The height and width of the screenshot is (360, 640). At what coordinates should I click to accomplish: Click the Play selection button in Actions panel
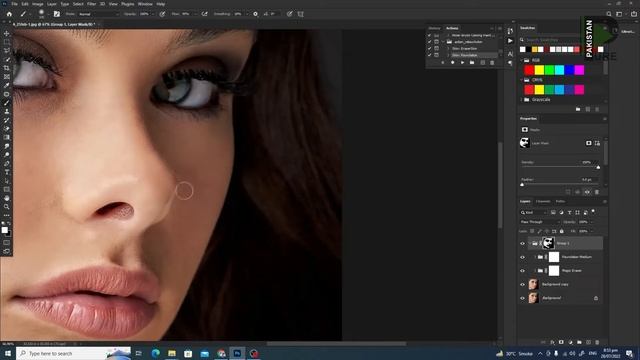click(x=462, y=62)
